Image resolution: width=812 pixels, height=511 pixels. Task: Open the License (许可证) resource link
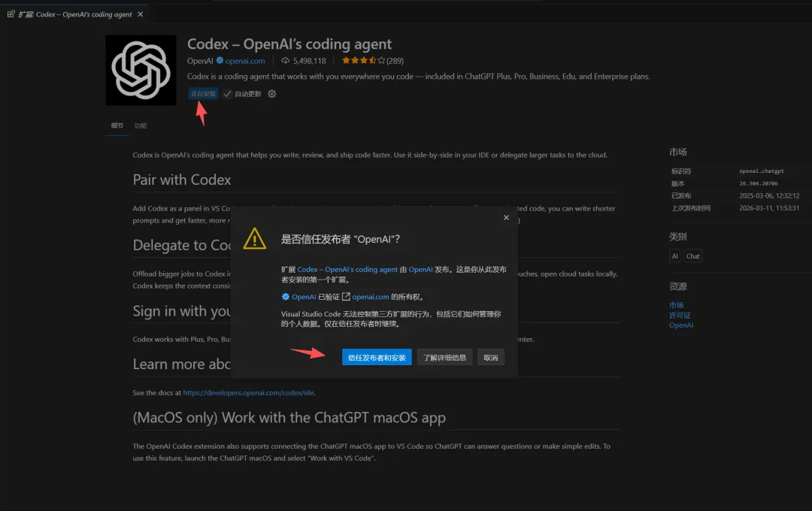(x=680, y=316)
